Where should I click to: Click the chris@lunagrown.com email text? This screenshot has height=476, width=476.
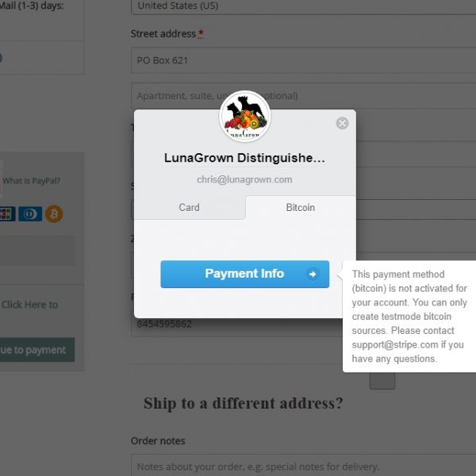tap(244, 180)
